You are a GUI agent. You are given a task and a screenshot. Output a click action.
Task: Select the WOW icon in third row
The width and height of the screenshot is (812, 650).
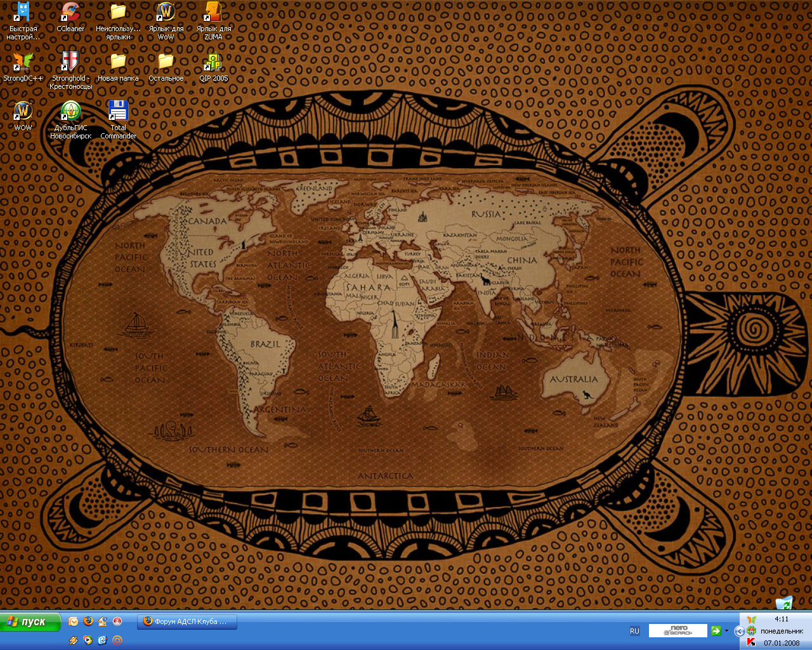pyautogui.click(x=23, y=111)
